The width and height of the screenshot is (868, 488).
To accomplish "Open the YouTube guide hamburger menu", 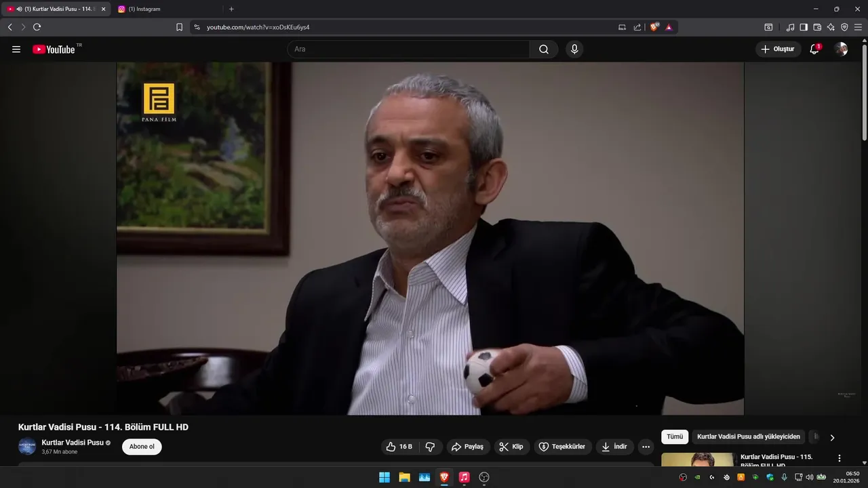I will point(16,49).
